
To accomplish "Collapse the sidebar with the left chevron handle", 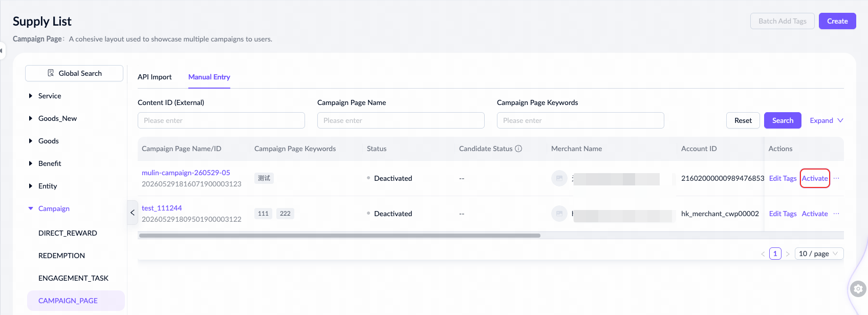I will pos(132,213).
